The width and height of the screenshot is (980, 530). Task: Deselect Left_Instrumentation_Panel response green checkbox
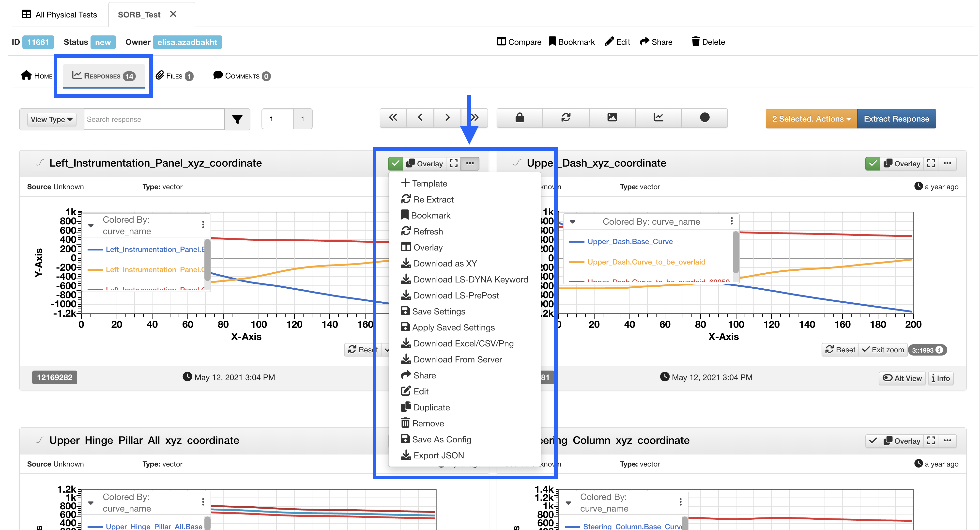[395, 164]
